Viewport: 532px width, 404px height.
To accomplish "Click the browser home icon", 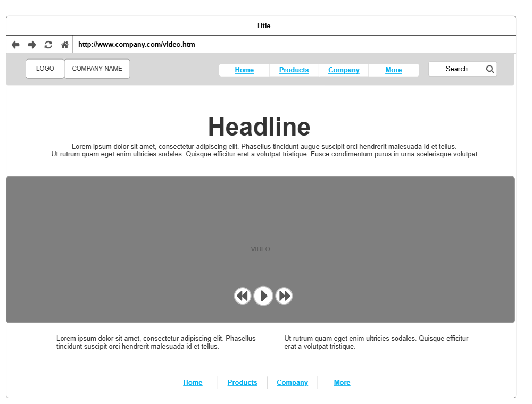I will tap(64, 45).
